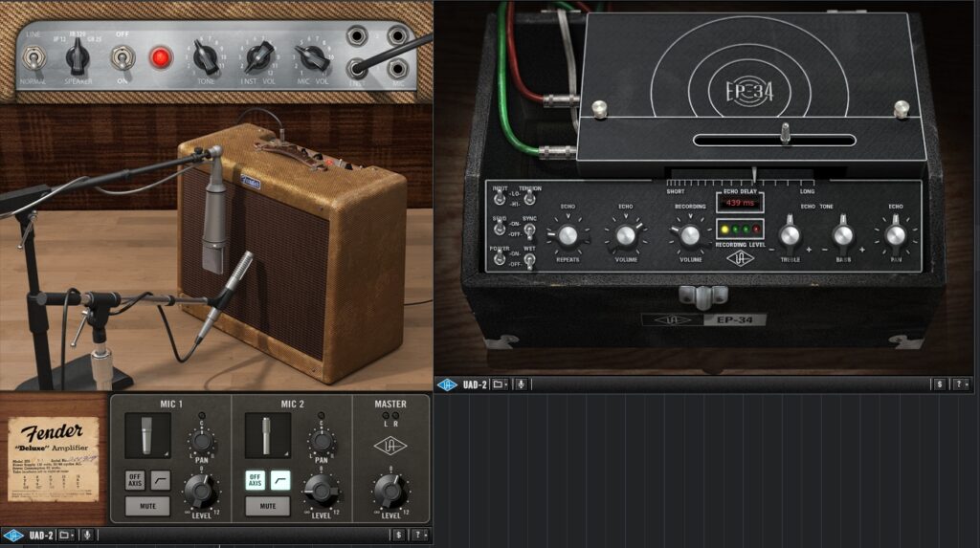Toggle the EP-34 Power On/Off switch
This screenshot has height=548, width=980.
(x=500, y=258)
